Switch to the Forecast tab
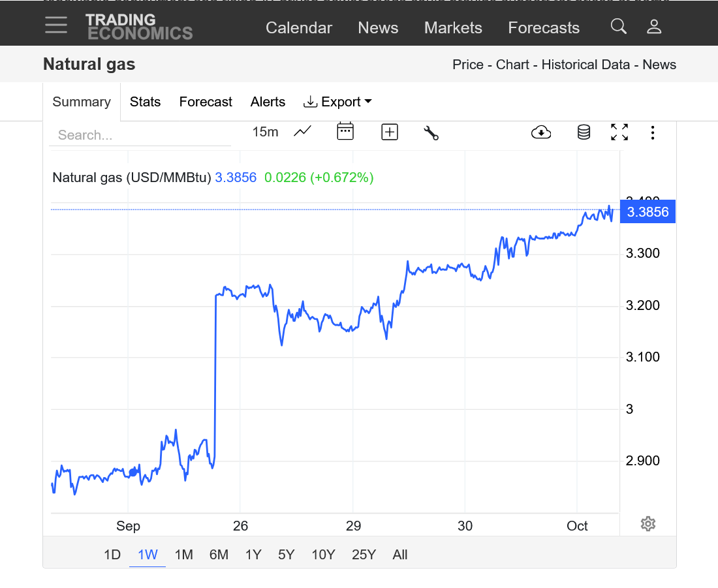Screen dimensions: 718x588 (206, 102)
